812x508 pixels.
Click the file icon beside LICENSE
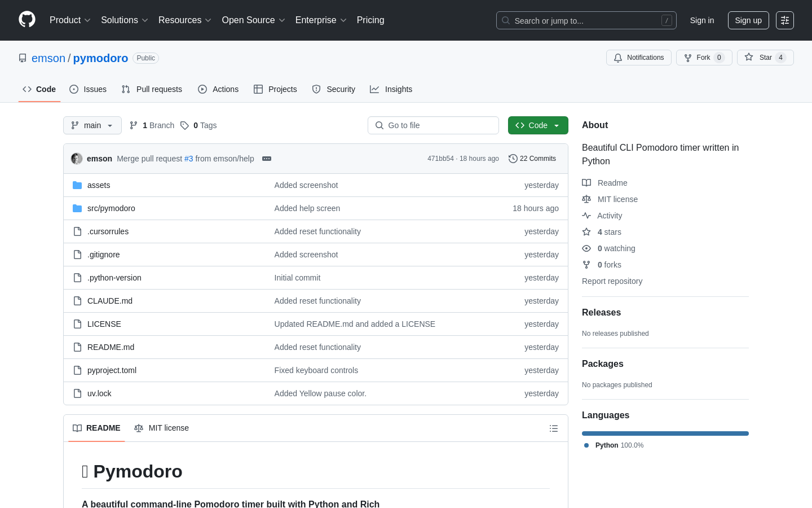pos(77,324)
